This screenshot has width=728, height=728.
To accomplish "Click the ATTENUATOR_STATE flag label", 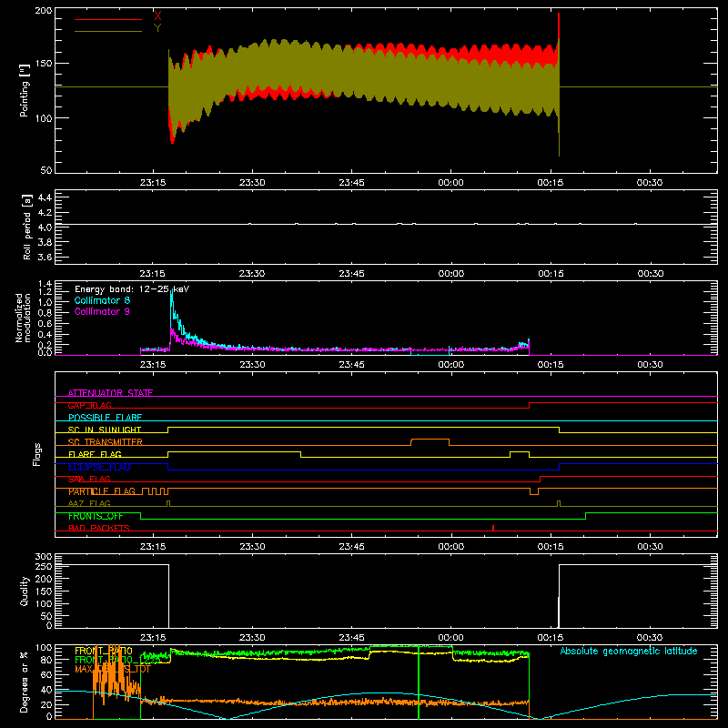I will [x=110, y=393].
